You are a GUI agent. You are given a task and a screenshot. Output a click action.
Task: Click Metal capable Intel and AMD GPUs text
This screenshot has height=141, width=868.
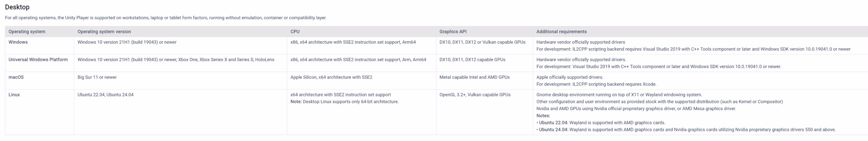[x=474, y=77]
